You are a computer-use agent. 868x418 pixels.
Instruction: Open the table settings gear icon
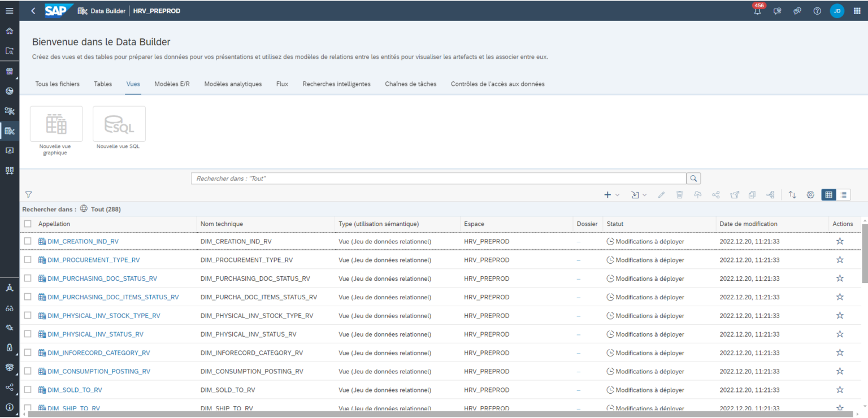point(810,194)
